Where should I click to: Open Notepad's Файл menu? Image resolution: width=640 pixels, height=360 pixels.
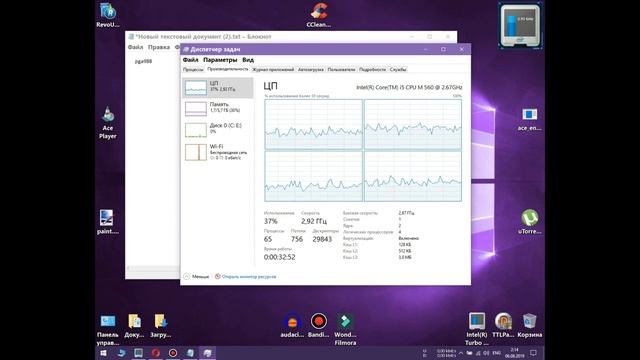135,47
